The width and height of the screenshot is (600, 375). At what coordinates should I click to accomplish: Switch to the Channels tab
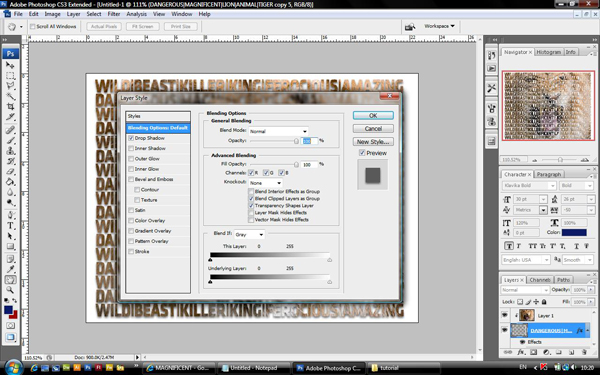click(540, 280)
